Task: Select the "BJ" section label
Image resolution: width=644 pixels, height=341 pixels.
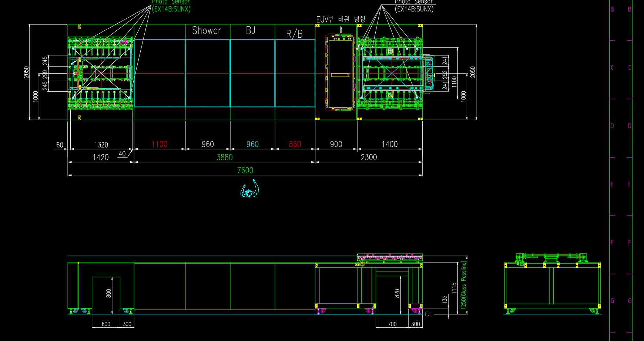Action: pyautogui.click(x=251, y=31)
